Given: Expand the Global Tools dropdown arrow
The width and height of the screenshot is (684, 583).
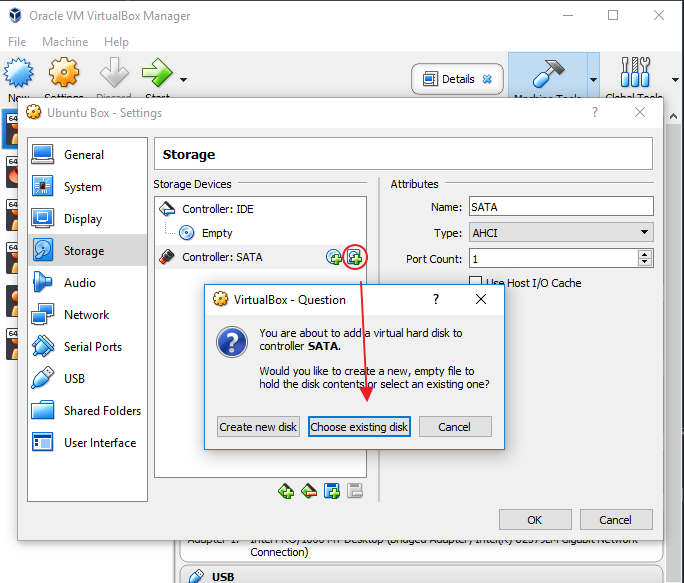Looking at the screenshot, I should 675,79.
